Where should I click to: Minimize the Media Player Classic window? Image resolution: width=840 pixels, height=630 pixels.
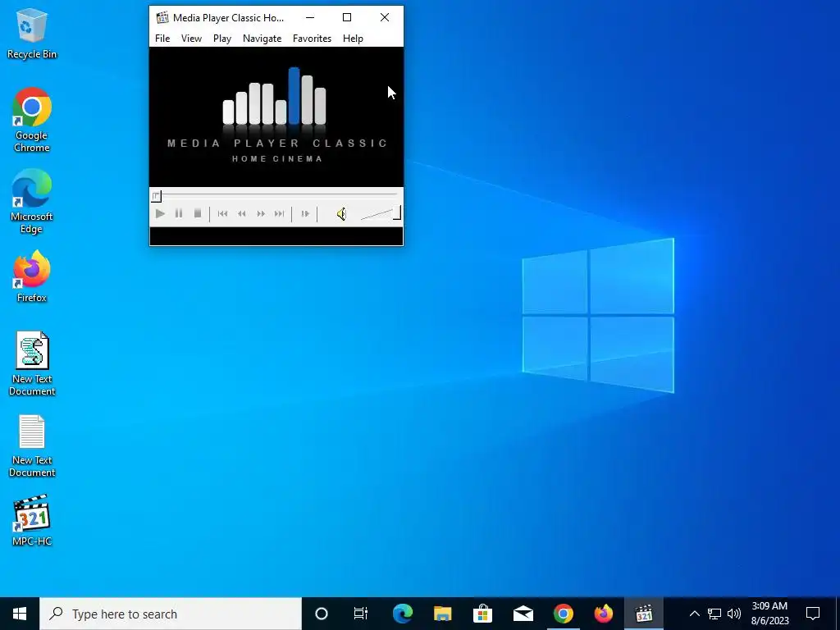click(x=310, y=18)
